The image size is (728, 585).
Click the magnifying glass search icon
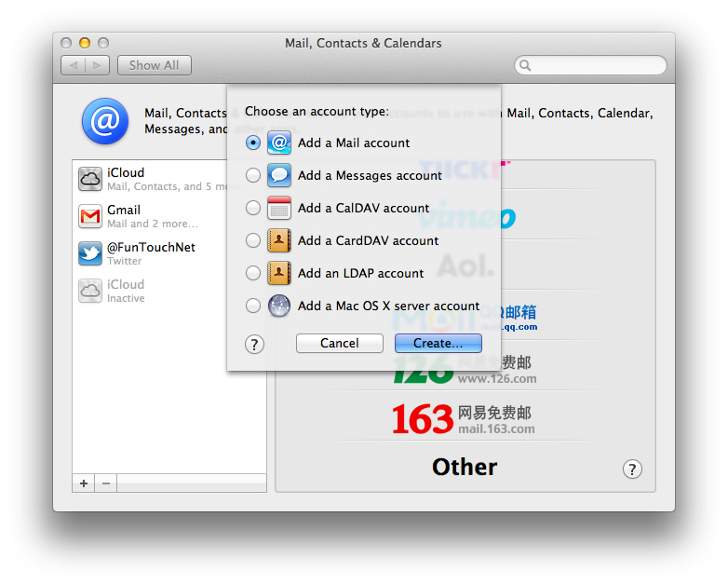coord(525,65)
